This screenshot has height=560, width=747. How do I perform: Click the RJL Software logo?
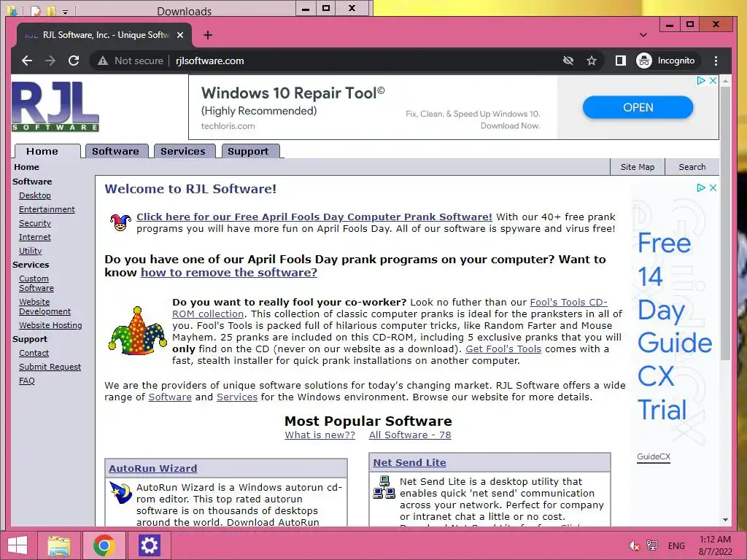(x=55, y=106)
